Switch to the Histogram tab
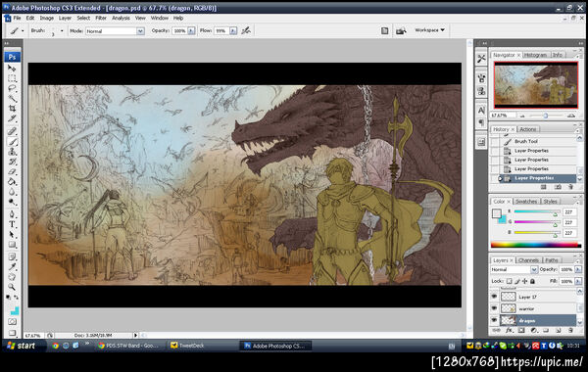The width and height of the screenshot is (588, 372). 535,55
